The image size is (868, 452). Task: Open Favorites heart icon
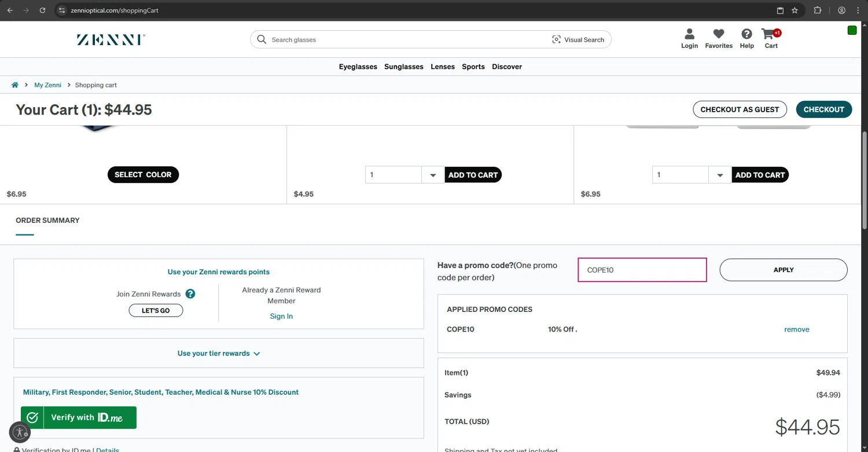(719, 39)
